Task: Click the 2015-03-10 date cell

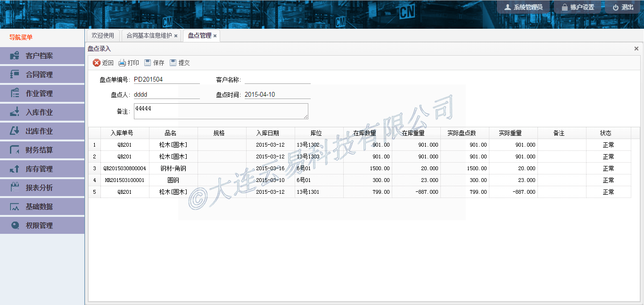Action: pyautogui.click(x=270, y=180)
